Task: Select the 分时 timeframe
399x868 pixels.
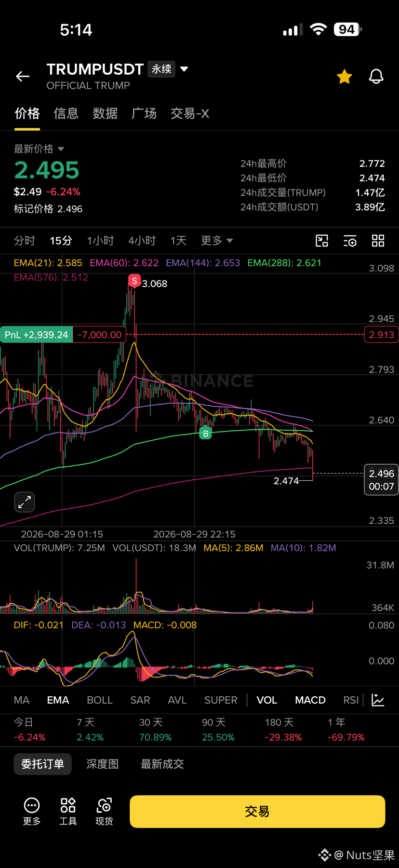Action: 25,241
